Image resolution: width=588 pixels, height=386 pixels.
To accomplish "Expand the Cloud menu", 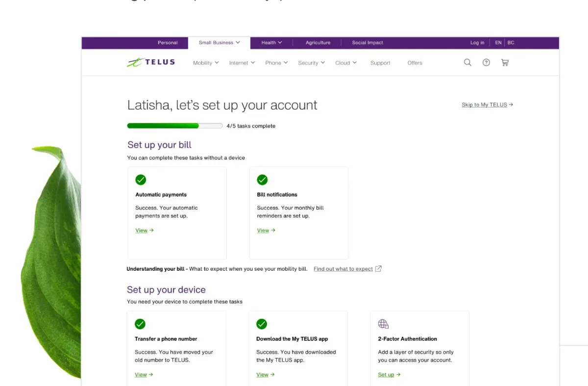I will pyautogui.click(x=346, y=63).
